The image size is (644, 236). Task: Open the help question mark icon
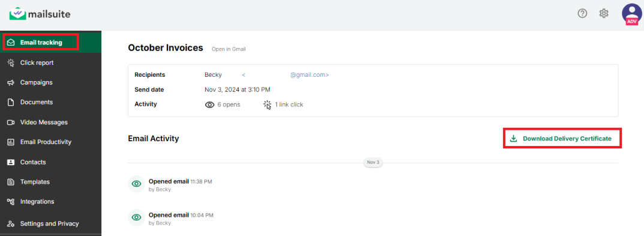click(582, 14)
